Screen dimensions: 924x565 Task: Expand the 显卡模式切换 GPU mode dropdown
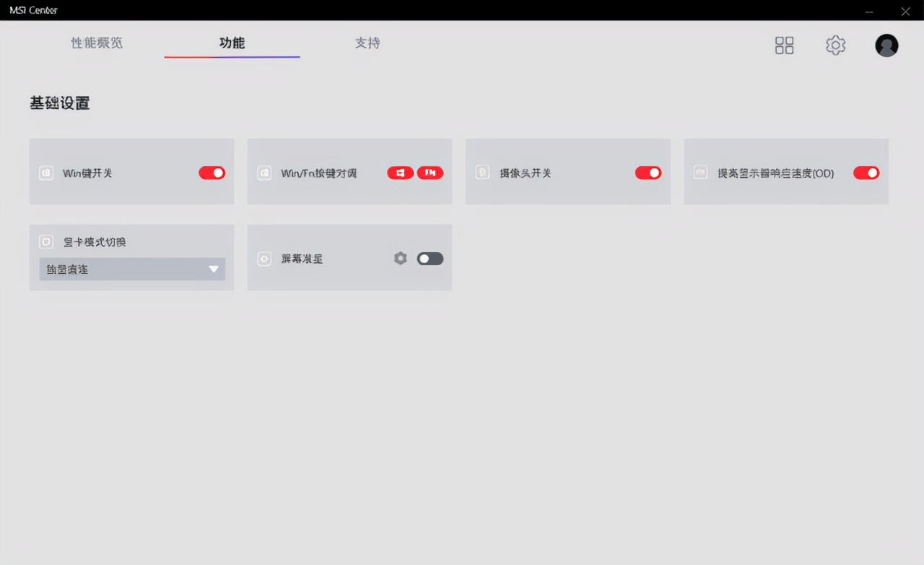(132, 269)
